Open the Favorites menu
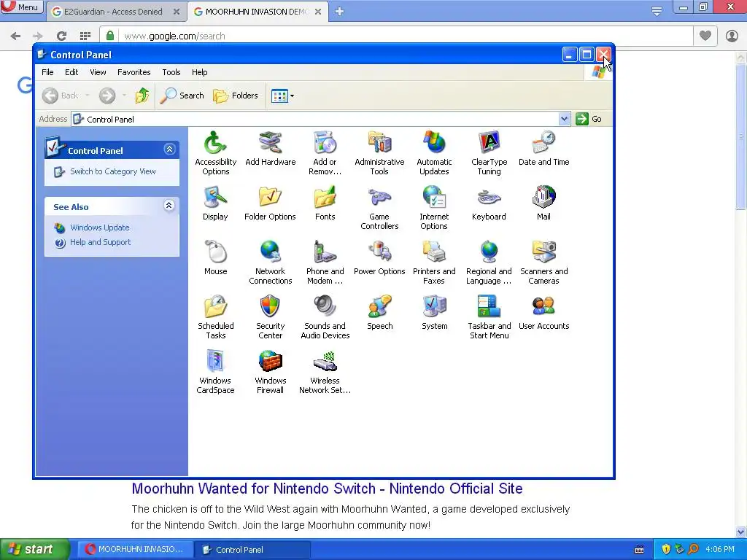747x560 pixels. [x=134, y=72]
